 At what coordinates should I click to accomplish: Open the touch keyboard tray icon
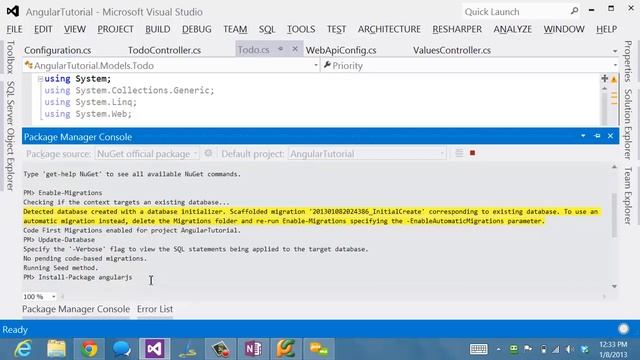click(x=478, y=349)
